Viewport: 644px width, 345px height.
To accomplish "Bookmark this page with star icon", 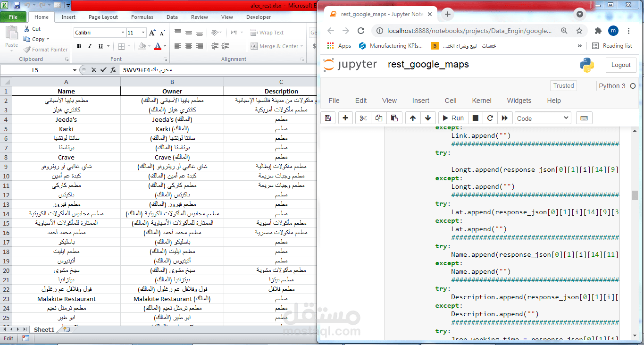I will [x=579, y=31].
